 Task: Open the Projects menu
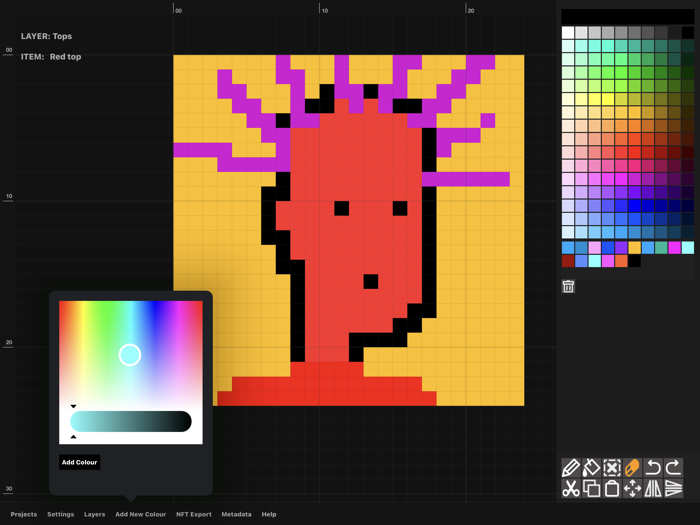pos(24,514)
